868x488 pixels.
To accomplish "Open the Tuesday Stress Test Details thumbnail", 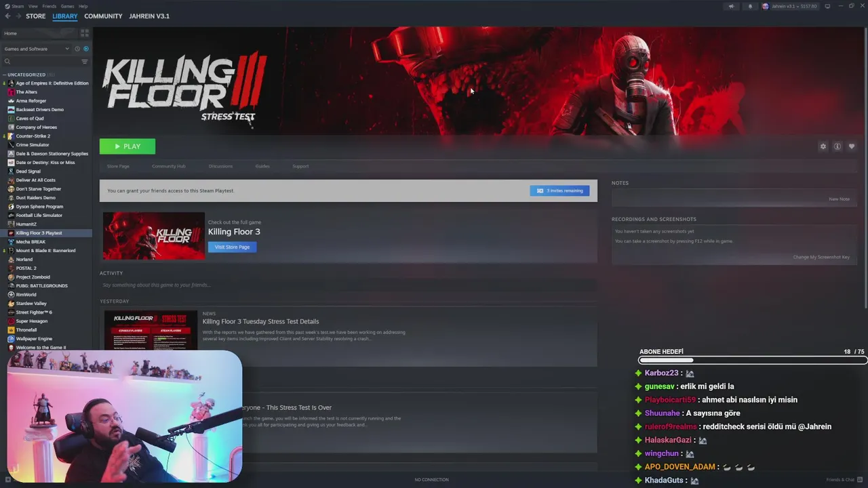I will click(151, 330).
